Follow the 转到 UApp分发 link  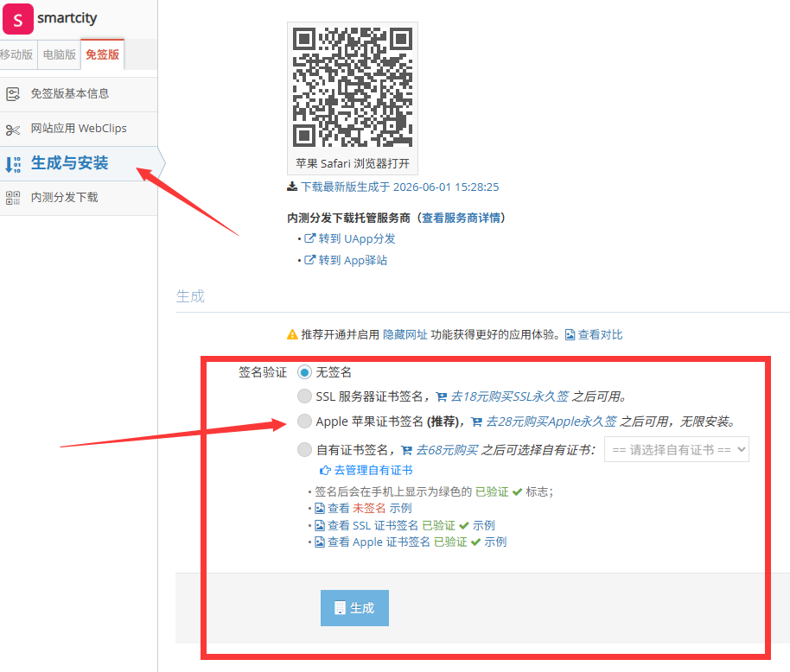pyautogui.click(x=357, y=238)
